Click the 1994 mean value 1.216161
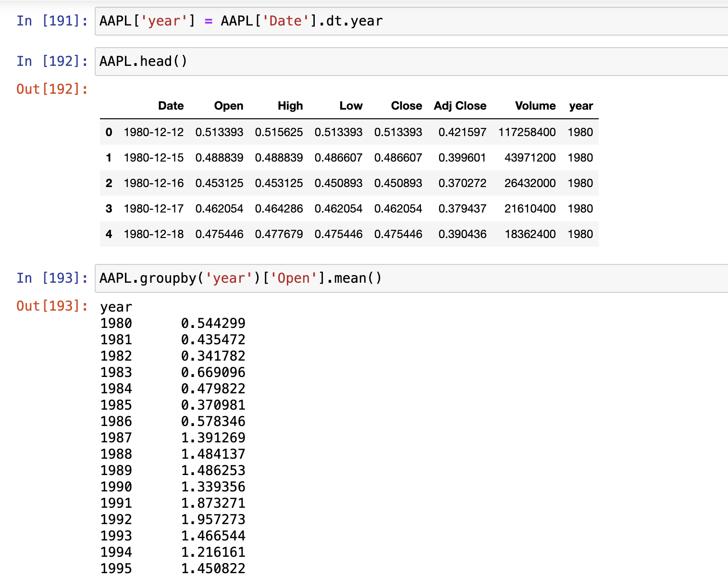Screen dimensions: 728x577 (x=213, y=552)
